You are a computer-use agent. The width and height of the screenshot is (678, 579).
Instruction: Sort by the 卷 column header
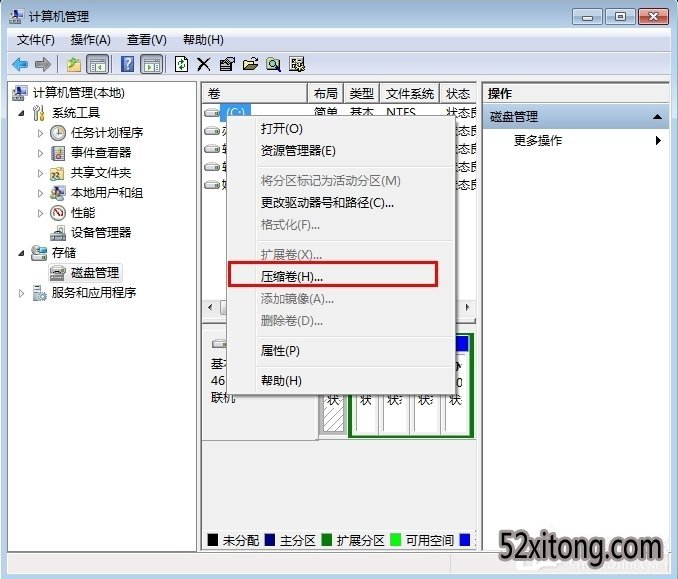tap(255, 93)
